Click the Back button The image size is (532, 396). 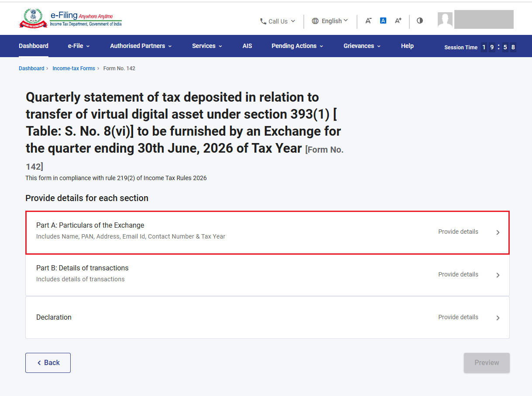click(x=48, y=363)
